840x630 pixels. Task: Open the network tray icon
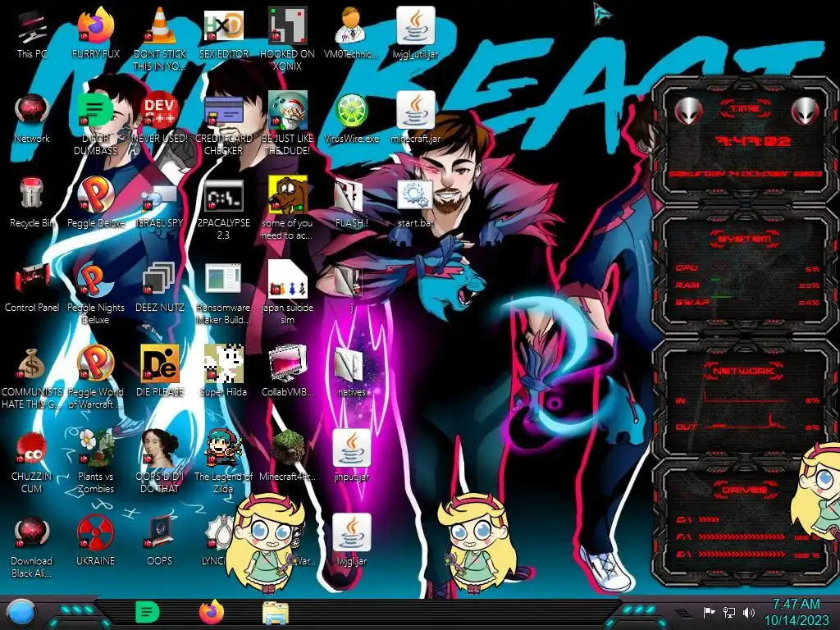[729, 612]
